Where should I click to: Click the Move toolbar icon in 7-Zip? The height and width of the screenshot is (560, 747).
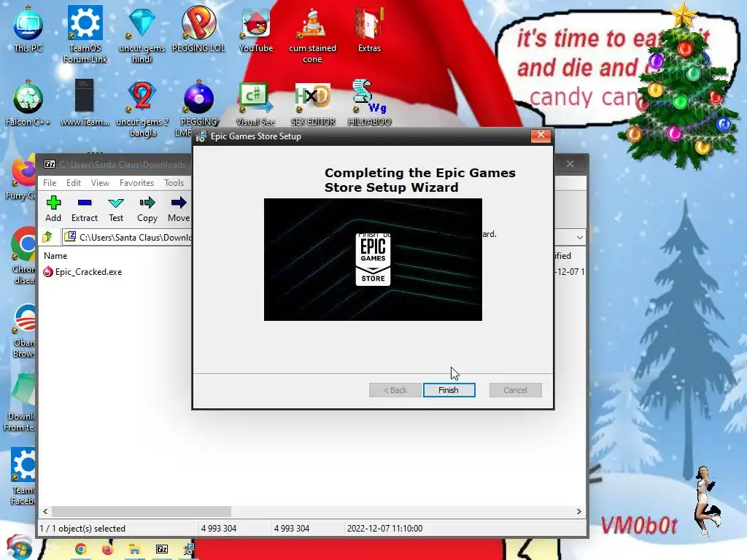179,209
